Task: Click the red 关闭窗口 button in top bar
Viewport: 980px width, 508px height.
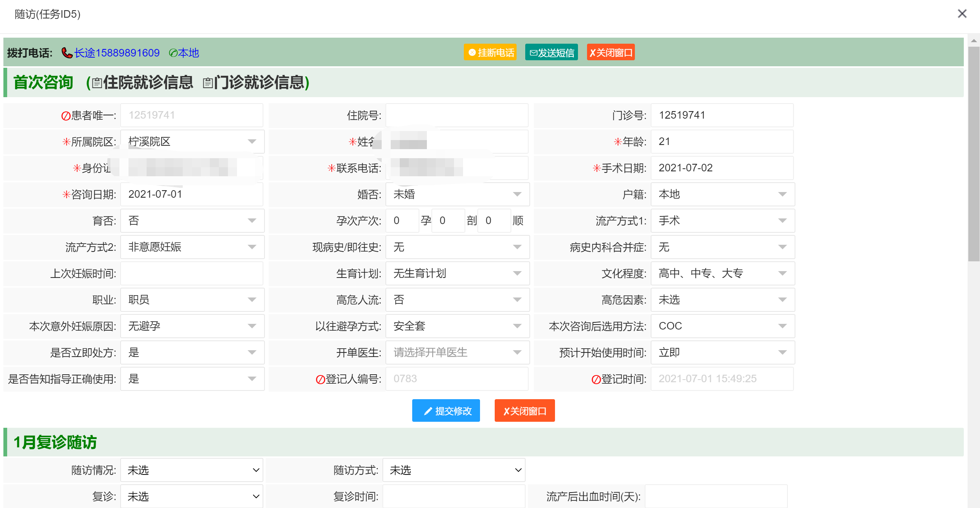Action: click(611, 52)
